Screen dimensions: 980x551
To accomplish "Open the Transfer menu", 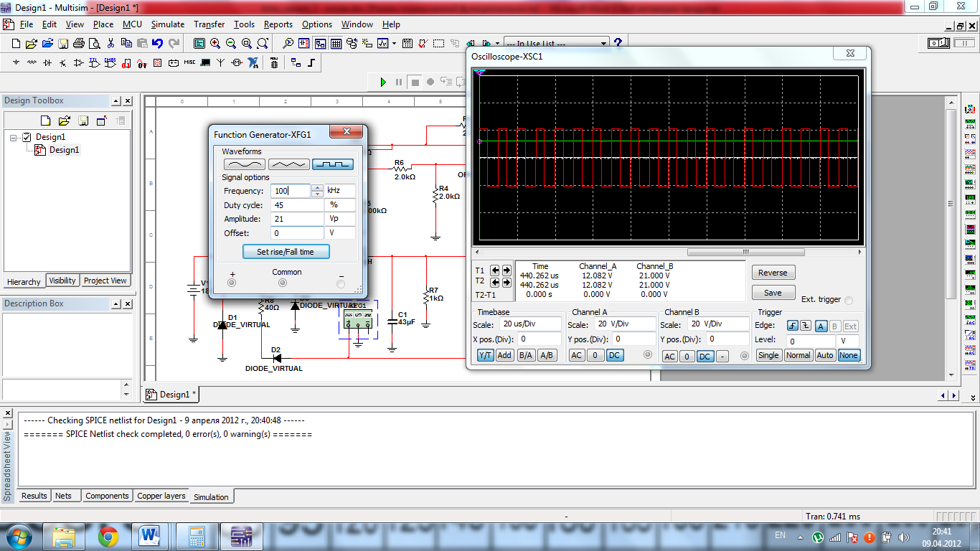I will (x=209, y=24).
